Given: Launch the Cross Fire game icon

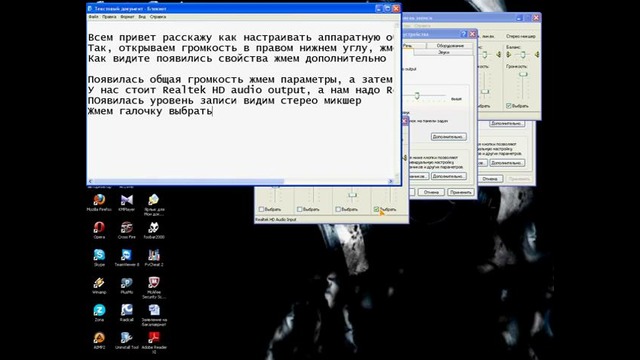Looking at the screenshot, I should (x=127, y=227).
